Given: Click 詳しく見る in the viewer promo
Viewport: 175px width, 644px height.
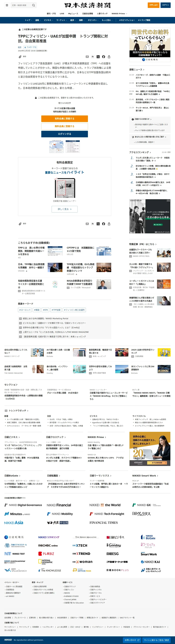Looking at the screenshot, I should coord(65,209).
